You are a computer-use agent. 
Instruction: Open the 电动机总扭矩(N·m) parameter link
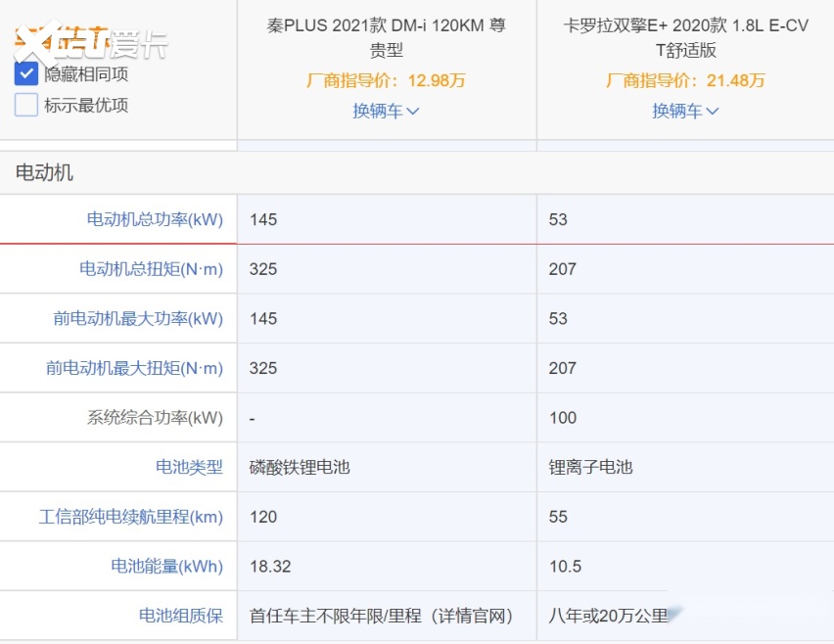[x=151, y=269]
